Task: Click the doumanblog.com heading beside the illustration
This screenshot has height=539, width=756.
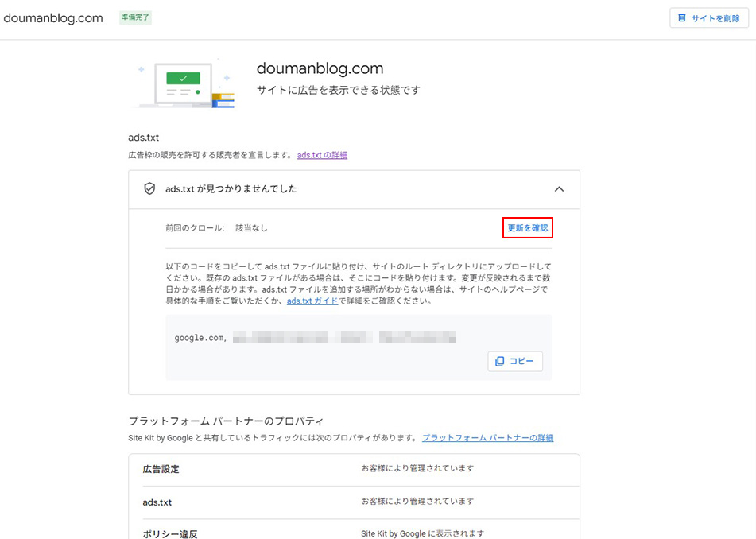Action: (x=320, y=68)
